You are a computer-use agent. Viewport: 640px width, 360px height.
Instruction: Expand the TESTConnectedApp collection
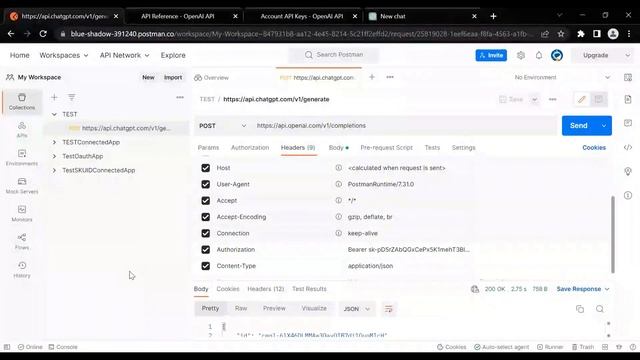[54, 142]
